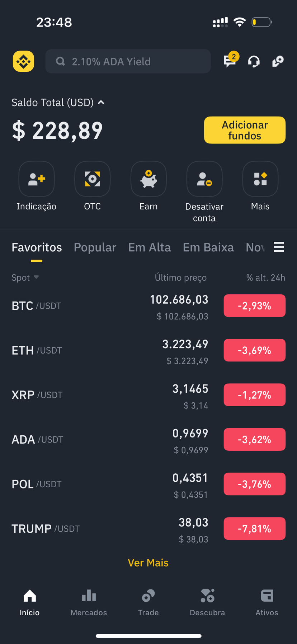The height and width of the screenshot is (644, 297).
Task: Open the OTC icon
Action: click(93, 179)
